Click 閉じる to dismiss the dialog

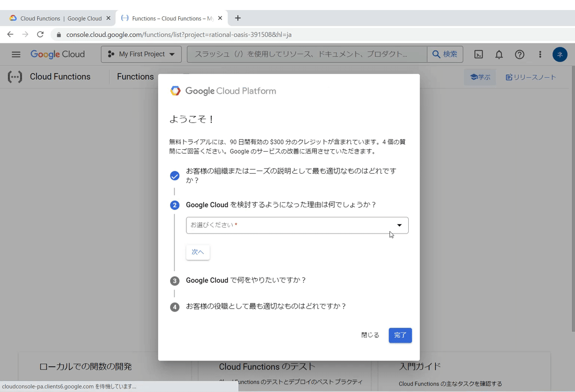click(370, 335)
